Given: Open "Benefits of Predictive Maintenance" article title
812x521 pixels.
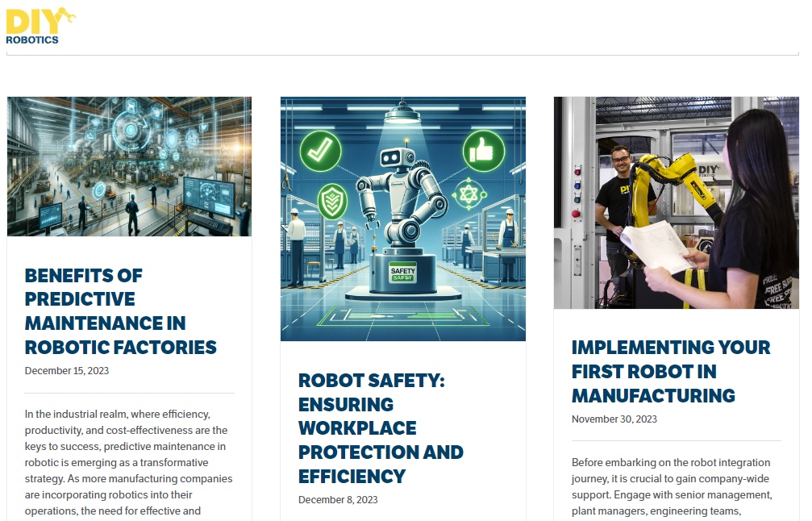Looking at the screenshot, I should pyautogui.click(x=120, y=311).
